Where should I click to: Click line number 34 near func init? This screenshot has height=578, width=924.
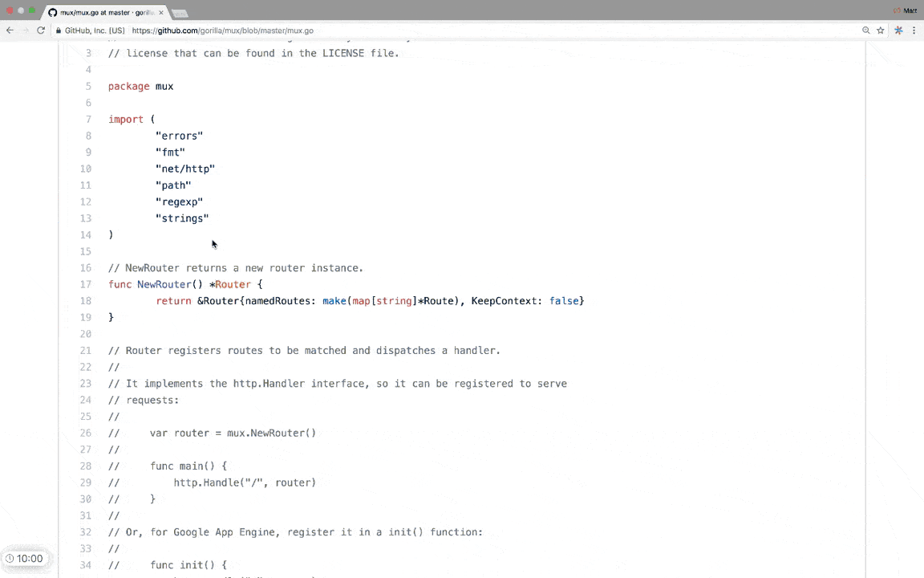(85, 564)
